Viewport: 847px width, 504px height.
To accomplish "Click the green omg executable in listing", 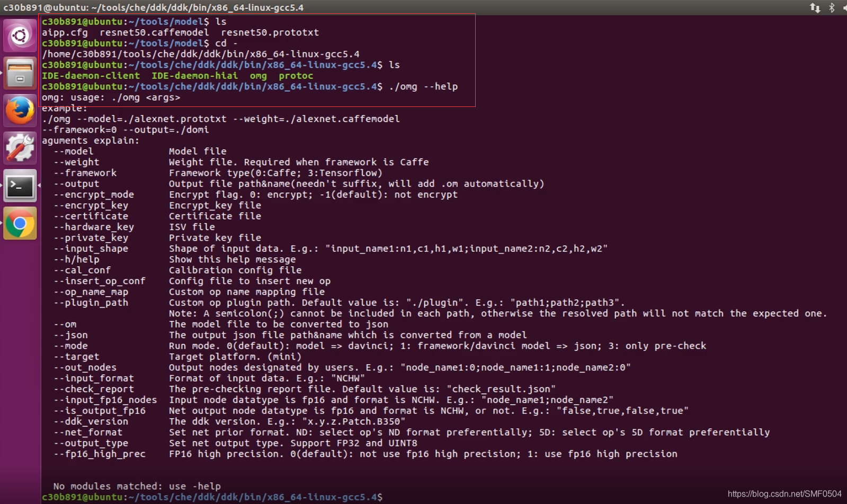I will pos(258,76).
